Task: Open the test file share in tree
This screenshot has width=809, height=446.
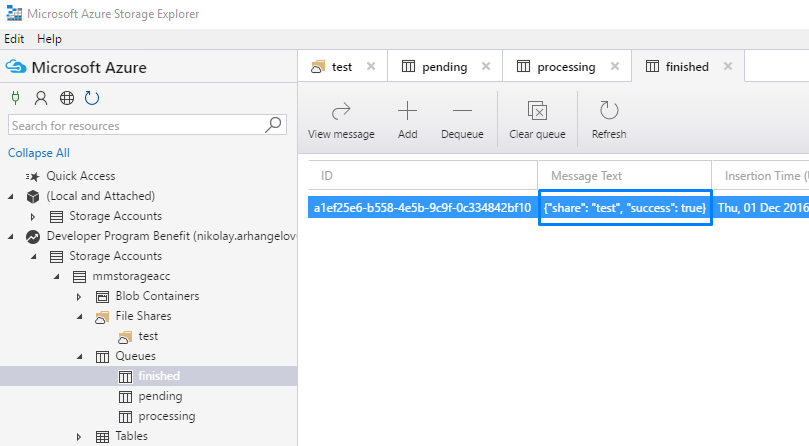Action: pos(148,336)
